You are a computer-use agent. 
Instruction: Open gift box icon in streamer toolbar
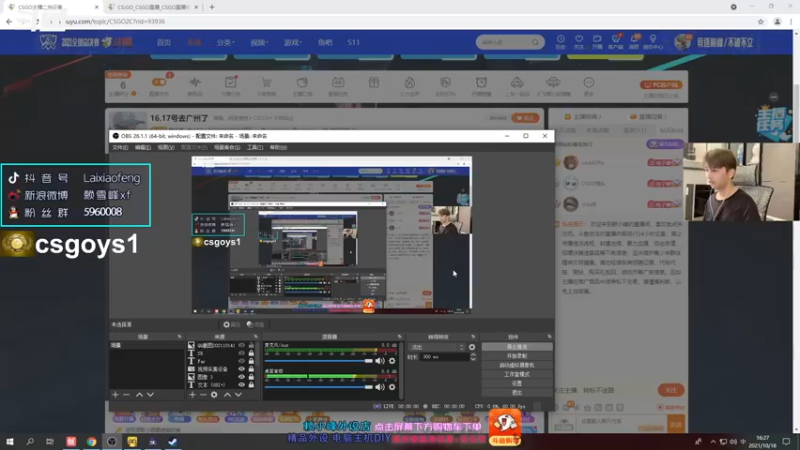pyautogui.click(x=374, y=84)
